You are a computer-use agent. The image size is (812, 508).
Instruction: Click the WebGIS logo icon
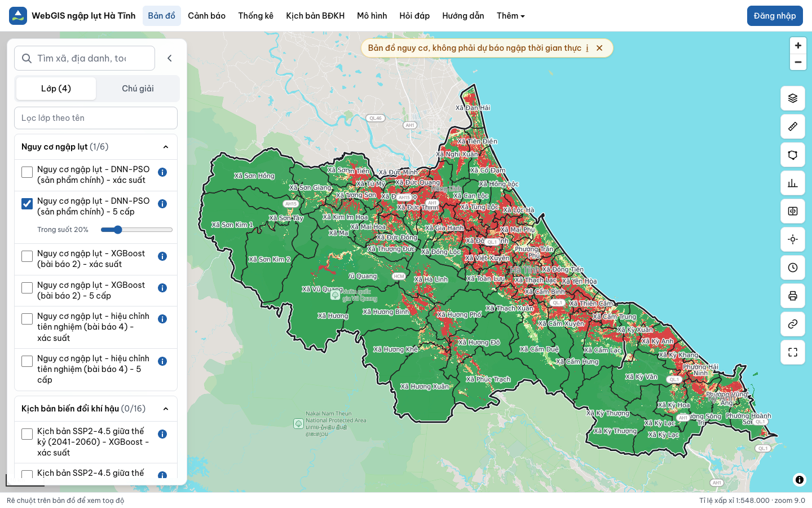coord(18,16)
